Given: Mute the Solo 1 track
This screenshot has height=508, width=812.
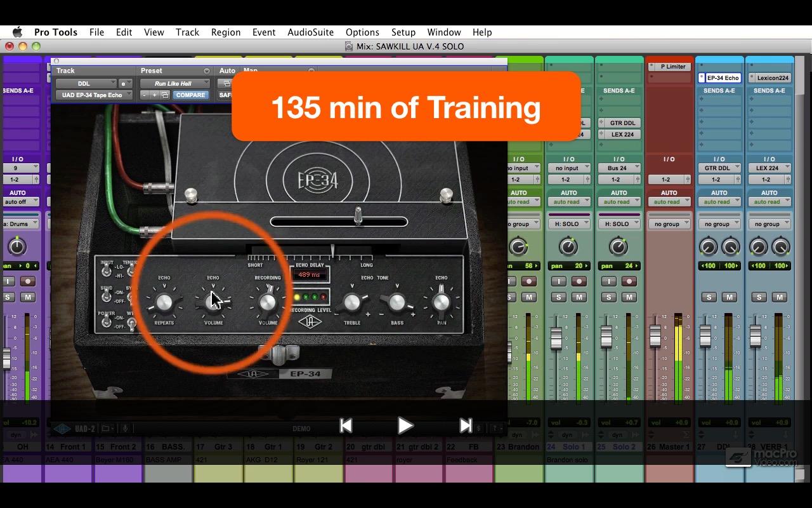Looking at the screenshot, I should click(x=579, y=297).
